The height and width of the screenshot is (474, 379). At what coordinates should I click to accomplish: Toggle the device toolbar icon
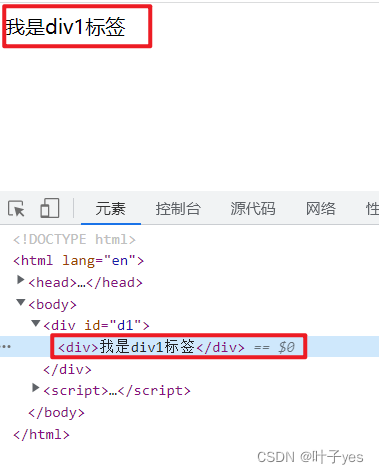(x=50, y=208)
